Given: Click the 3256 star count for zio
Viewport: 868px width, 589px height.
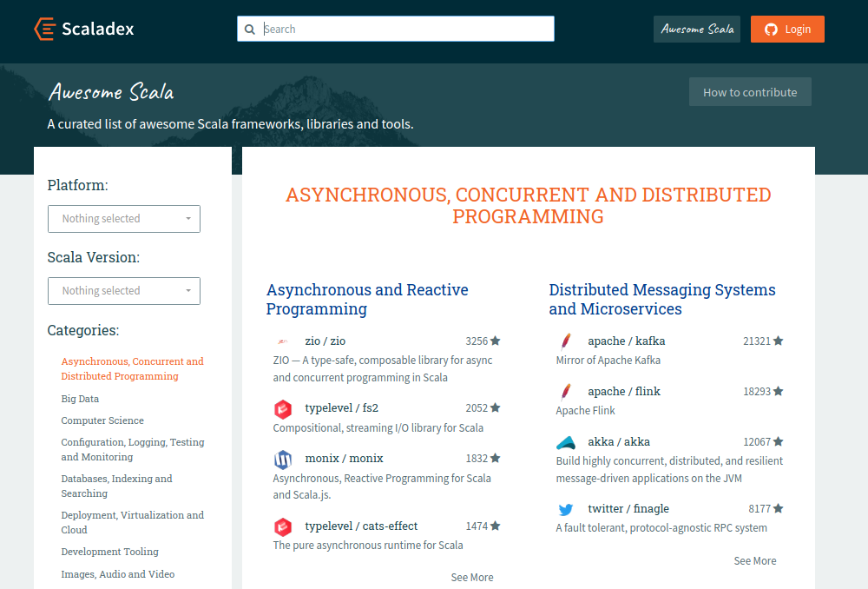Looking at the screenshot, I should click(x=477, y=341).
